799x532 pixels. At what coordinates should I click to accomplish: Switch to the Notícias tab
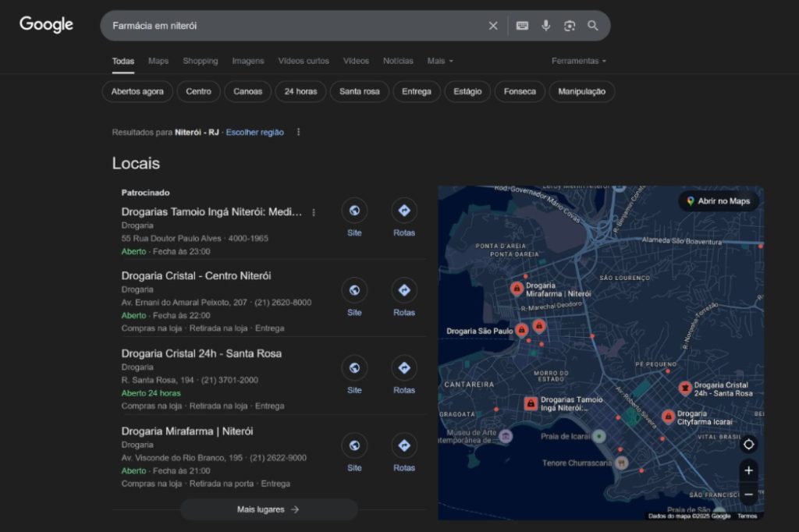click(398, 61)
